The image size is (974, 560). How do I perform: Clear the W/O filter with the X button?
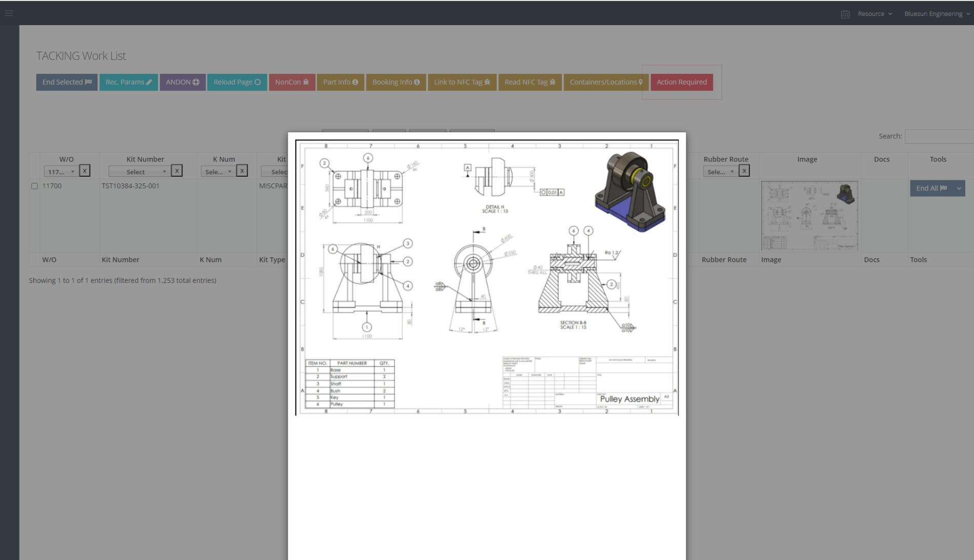[x=85, y=171]
